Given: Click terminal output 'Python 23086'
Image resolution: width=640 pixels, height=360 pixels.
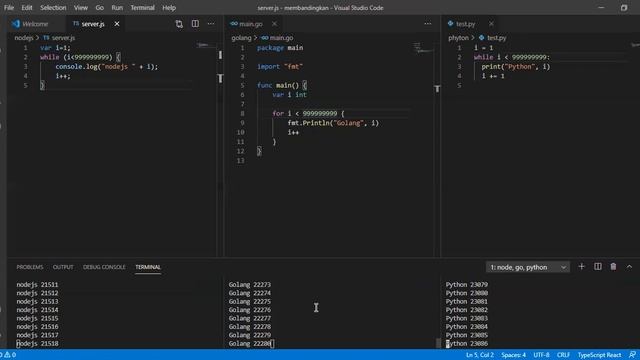Looking at the screenshot, I should [x=467, y=344].
